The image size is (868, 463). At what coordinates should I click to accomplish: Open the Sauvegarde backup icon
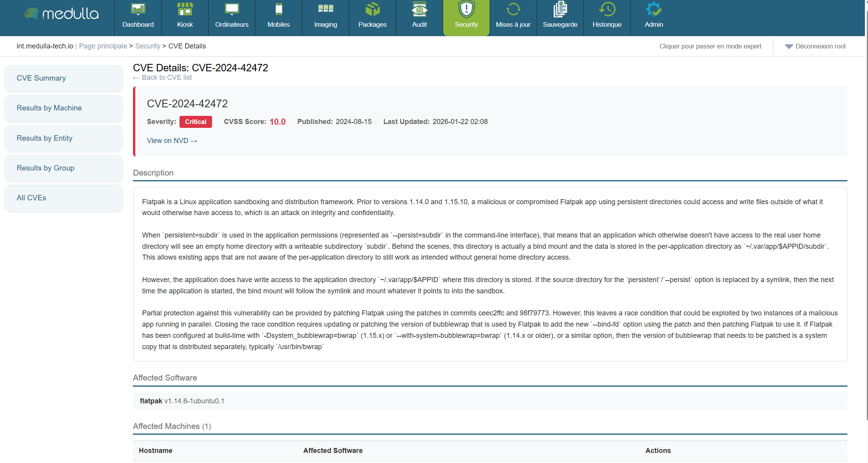pyautogui.click(x=560, y=9)
